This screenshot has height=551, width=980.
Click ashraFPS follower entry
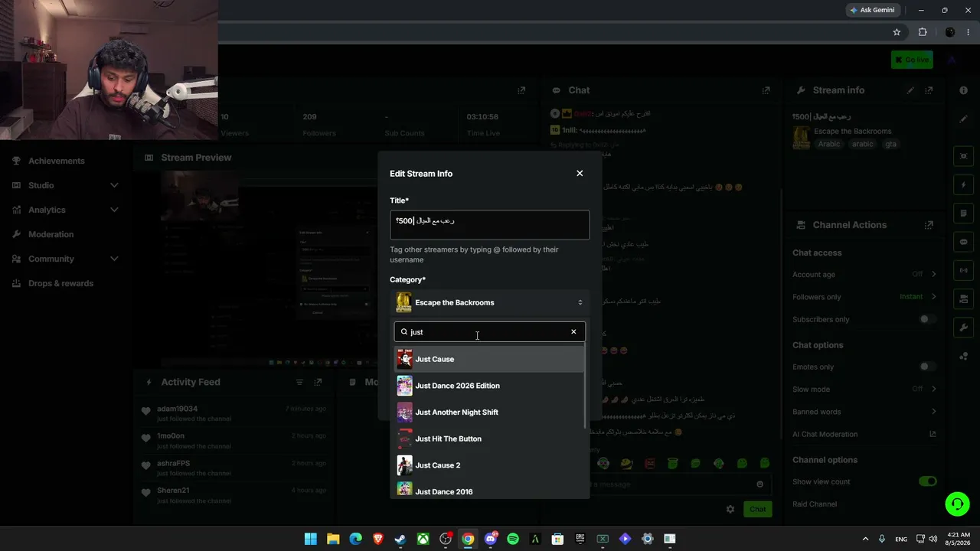pos(173,463)
